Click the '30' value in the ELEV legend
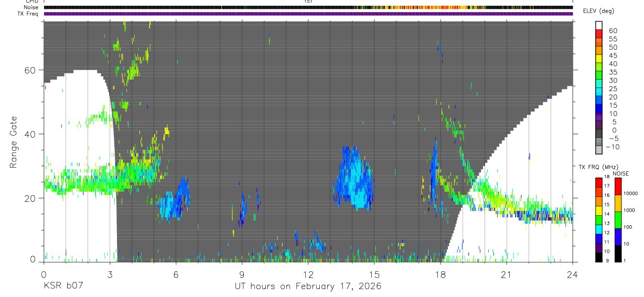Image resolution: width=644 pixels, height=297 pixels. [613, 81]
